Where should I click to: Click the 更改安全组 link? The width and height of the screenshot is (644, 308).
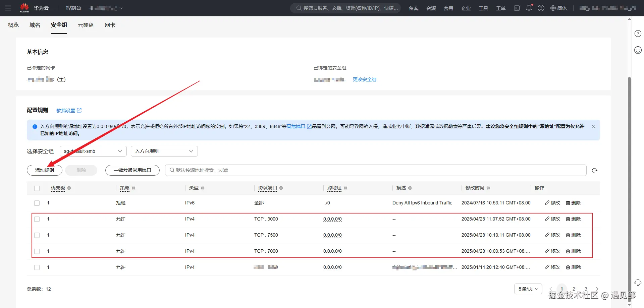pyautogui.click(x=365, y=79)
